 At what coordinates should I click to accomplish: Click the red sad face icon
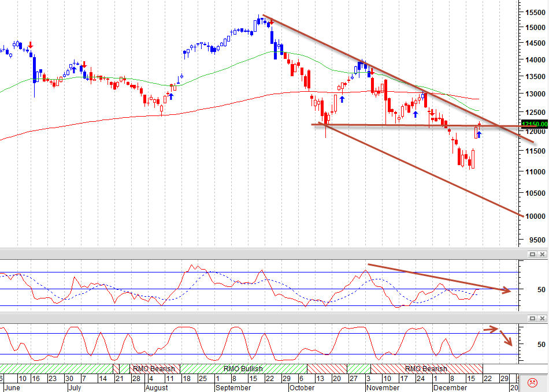click(x=532, y=383)
